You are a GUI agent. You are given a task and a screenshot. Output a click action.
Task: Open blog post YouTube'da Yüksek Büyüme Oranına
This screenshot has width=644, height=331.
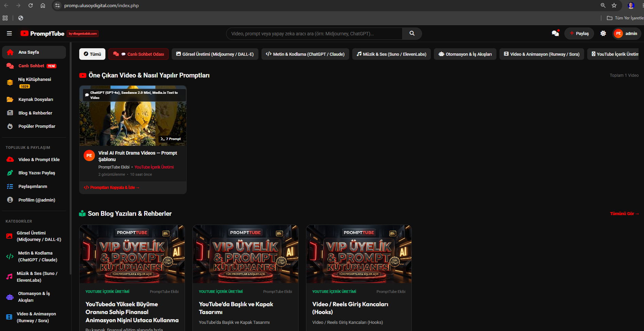pos(132,312)
